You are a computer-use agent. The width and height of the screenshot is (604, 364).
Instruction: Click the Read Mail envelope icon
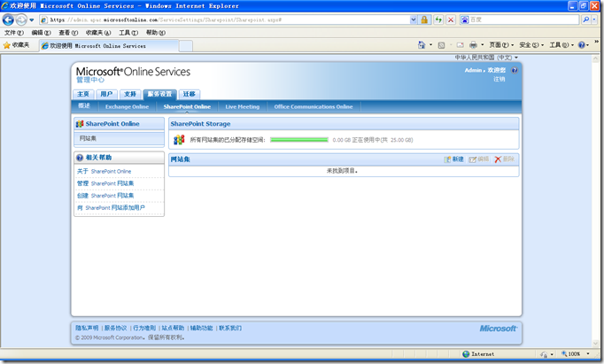[x=460, y=45]
